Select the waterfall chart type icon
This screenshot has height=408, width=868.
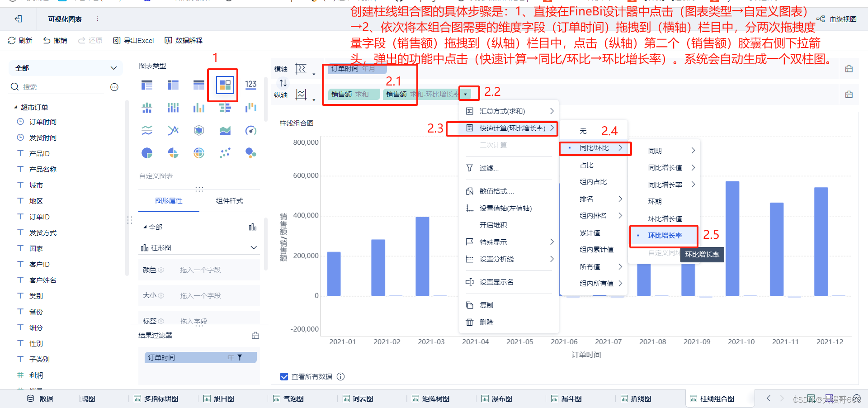tap(251, 108)
